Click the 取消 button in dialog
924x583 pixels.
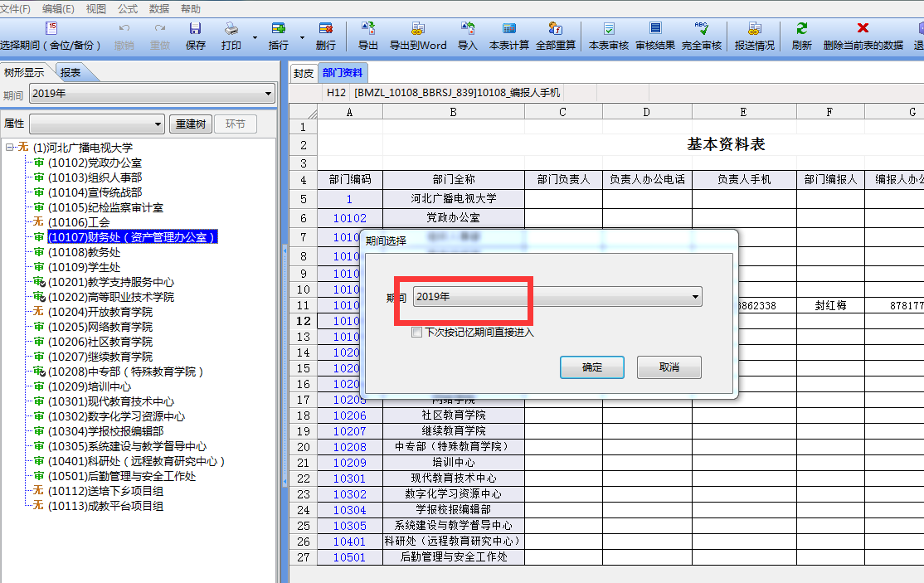click(x=669, y=367)
